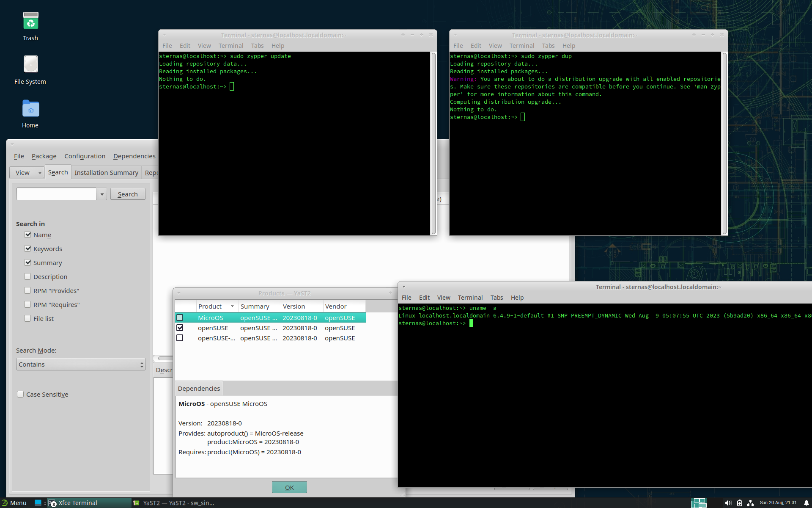
Task: Open File menu in YaST2 window
Action: coord(19,156)
